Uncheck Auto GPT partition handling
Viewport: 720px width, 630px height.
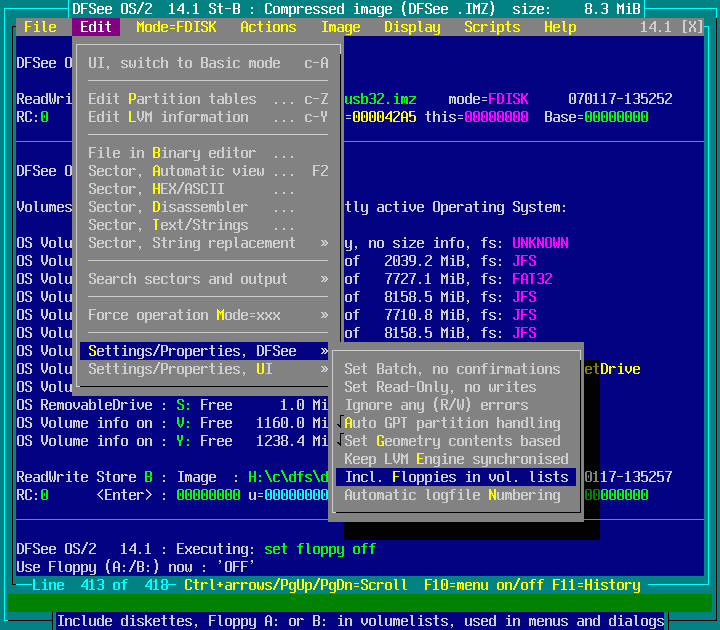tap(456, 423)
